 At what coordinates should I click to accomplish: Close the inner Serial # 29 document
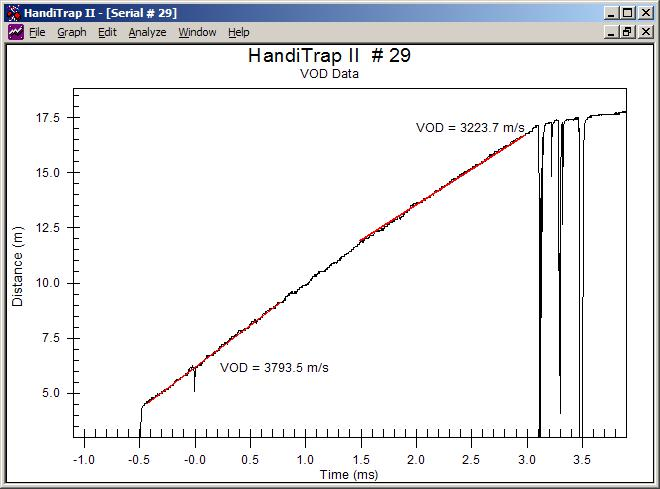point(645,32)
